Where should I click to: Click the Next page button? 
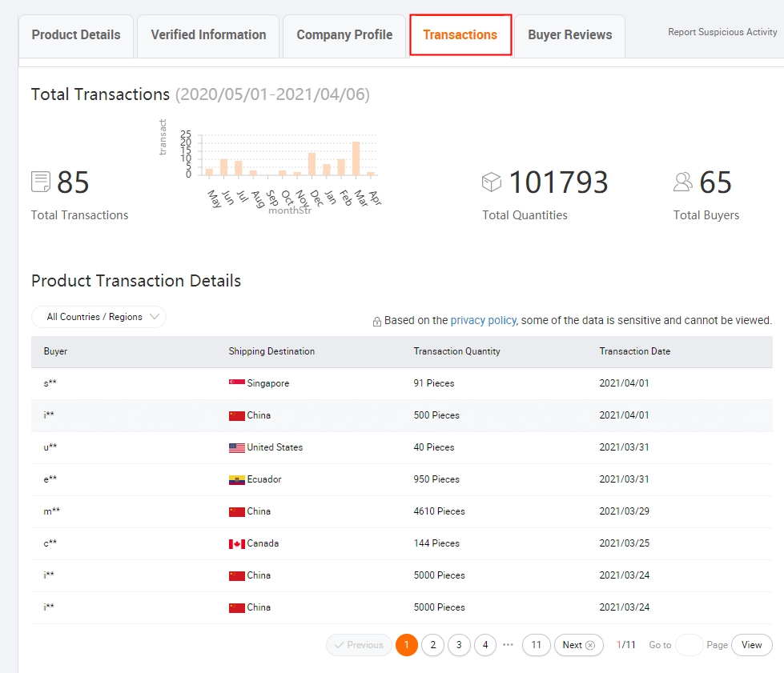(x=578, y=645)
